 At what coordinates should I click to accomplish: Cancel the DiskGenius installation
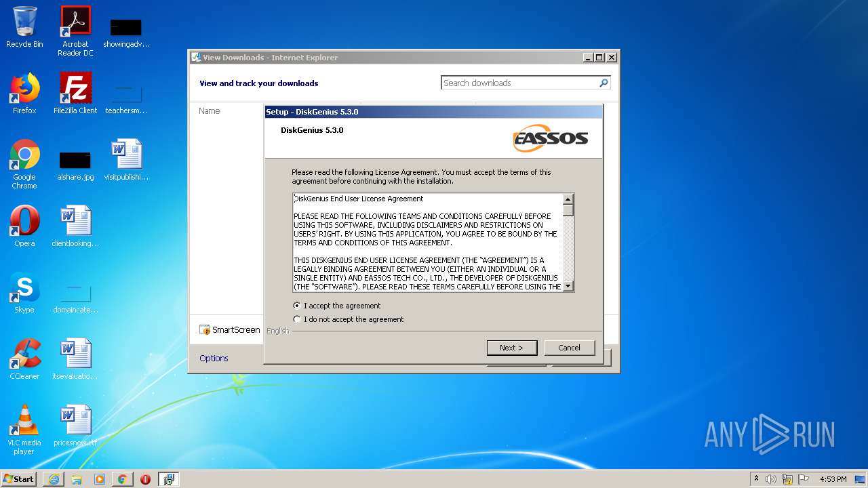[570, 348]
